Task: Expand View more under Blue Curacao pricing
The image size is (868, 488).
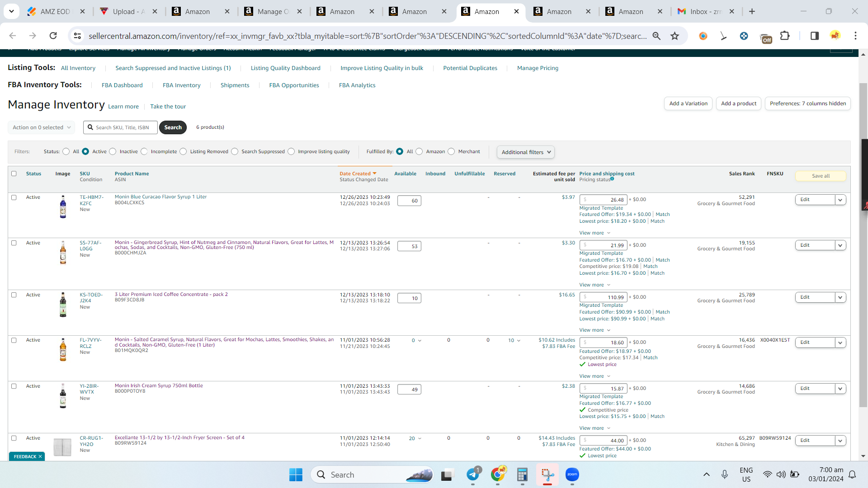Action: (x=595, y=233)
